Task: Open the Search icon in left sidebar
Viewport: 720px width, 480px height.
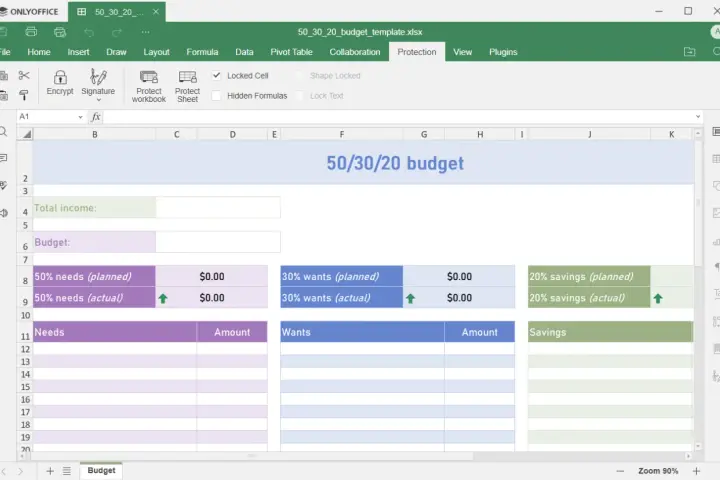Action: click(3, 132)
